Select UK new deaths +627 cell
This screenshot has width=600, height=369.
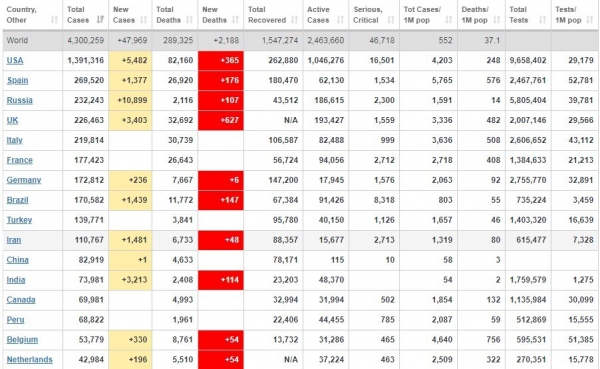(x=221, y=120)
